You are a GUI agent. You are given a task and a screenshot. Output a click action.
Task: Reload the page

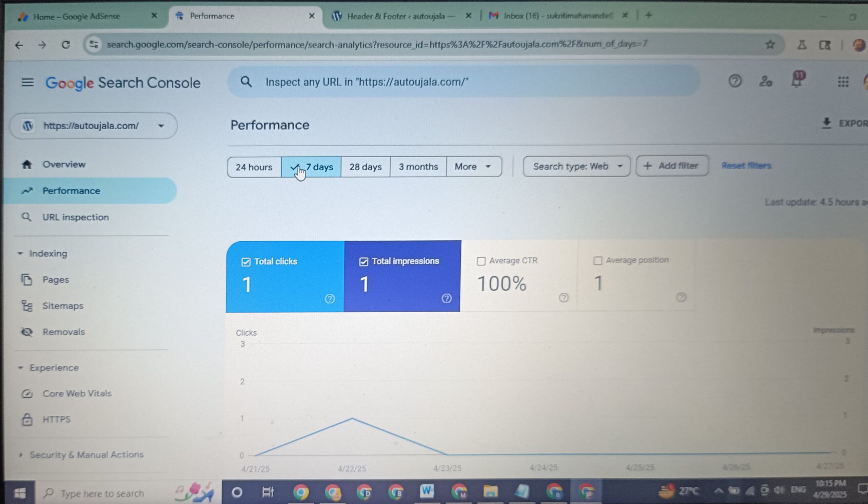click(65, 45)
